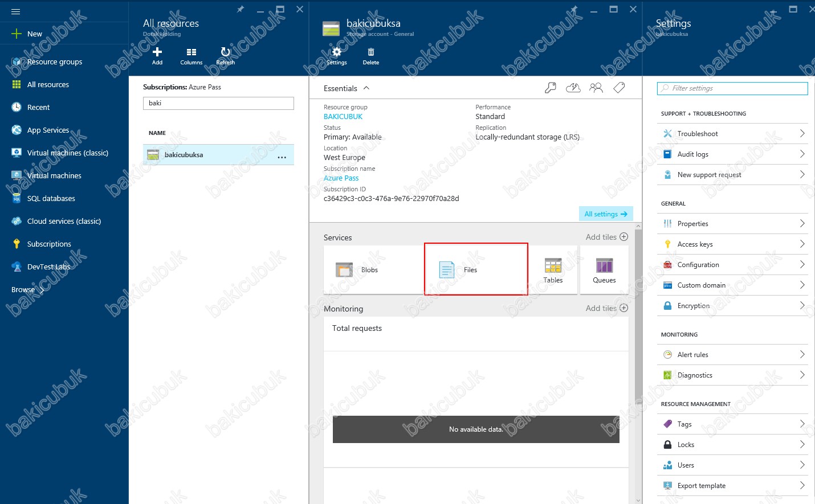Select All resources in the left navigation
Screen dimensions: 815x504
coord(48,84)
